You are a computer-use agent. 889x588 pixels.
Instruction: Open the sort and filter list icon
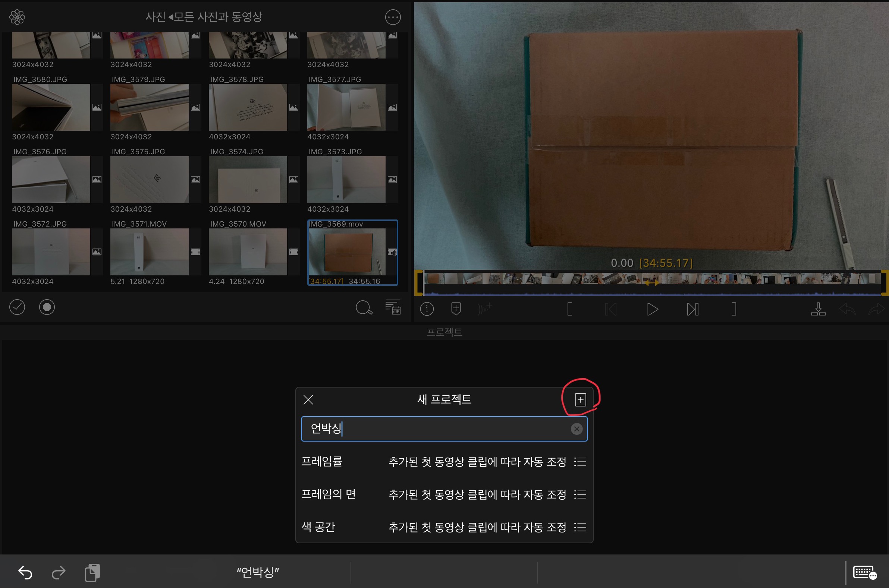pos(393,307)
